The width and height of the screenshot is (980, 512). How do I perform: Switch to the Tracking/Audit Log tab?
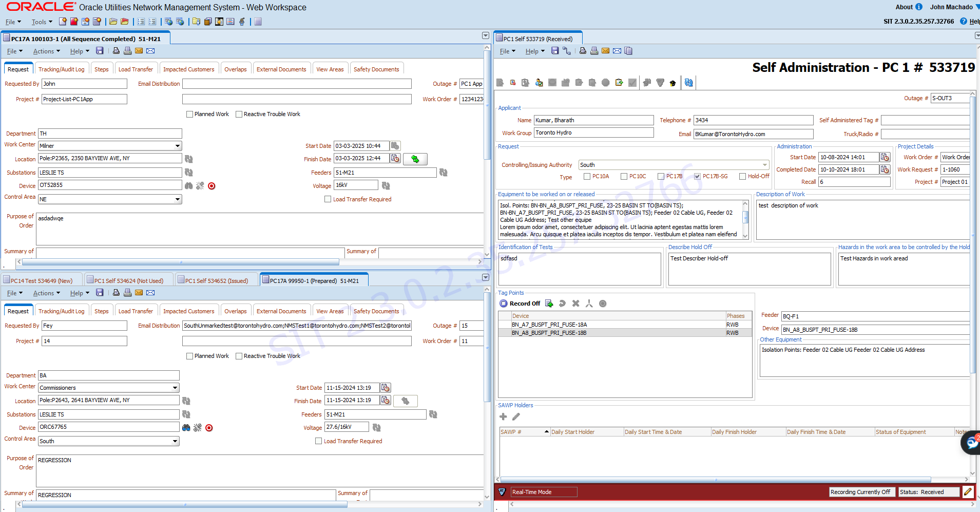[x=62, y=68]
